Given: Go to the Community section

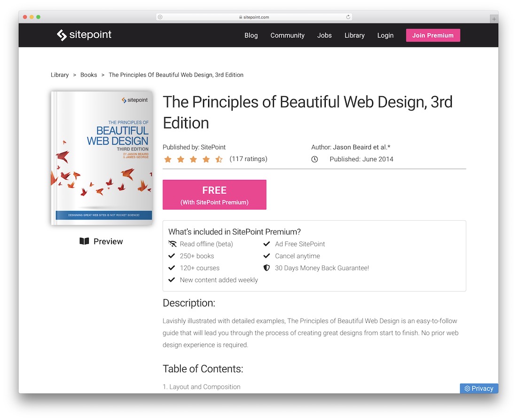Looking at the screenshot, I should [287, 35].
